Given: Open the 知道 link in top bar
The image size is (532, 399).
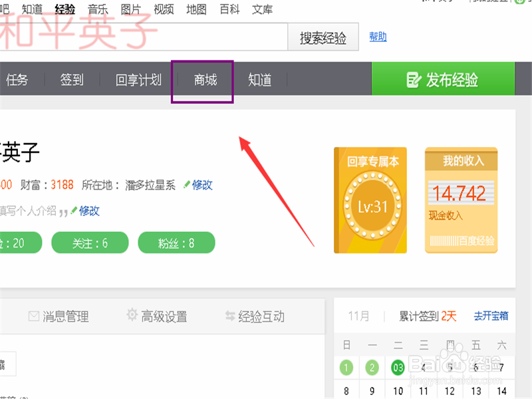Looking at the screenshot, I should tap(32, 9).
